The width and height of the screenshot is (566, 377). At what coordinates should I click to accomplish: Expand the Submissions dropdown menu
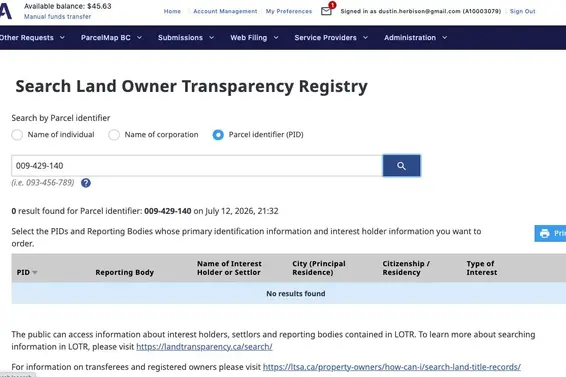(x=186, y=38)
